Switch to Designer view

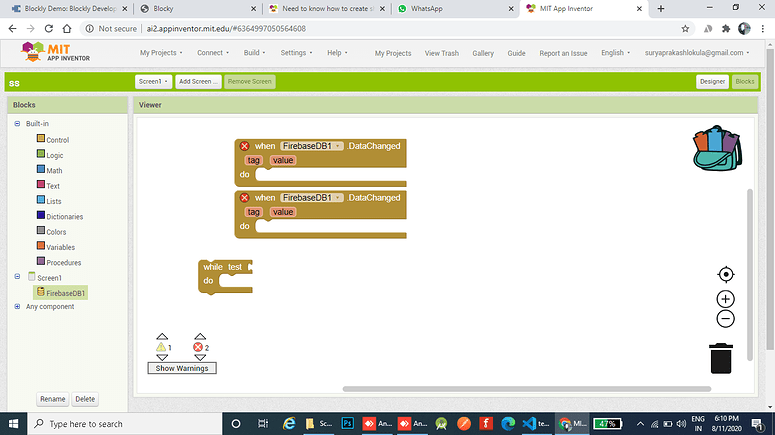pos(711,81)
